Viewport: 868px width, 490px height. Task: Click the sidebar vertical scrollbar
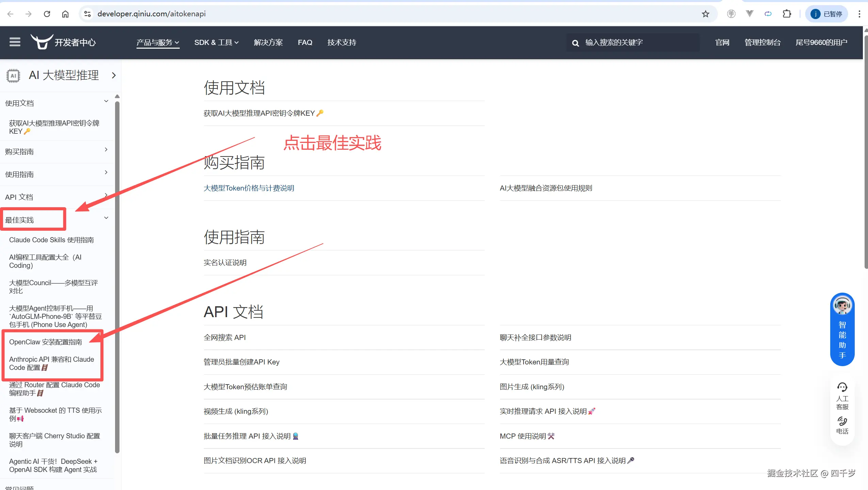click(117, 272)
